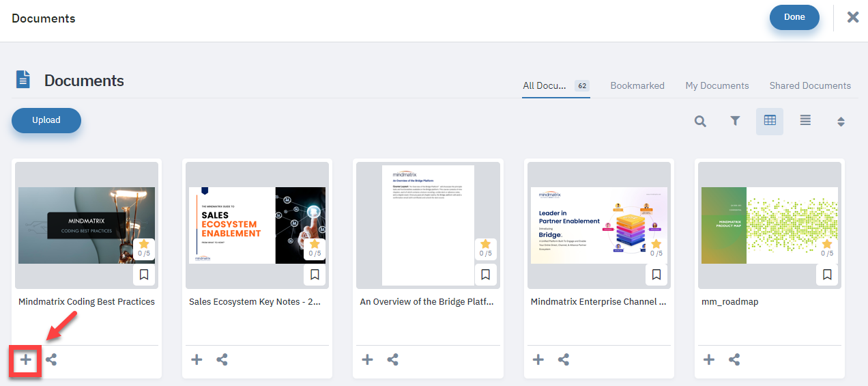Click the Done button
The image size is (868, 386).
click(794, 17)
